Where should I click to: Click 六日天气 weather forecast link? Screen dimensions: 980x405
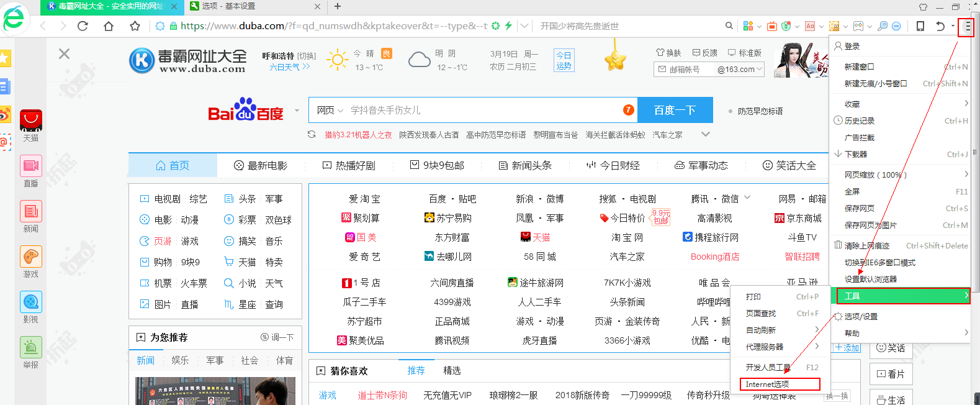pos(289,67)
